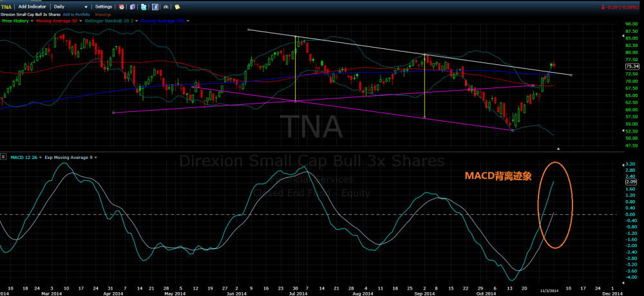Expand the Moving Average 50 arrow menu
This screenshot has width=644, height=296.
click(80, 21)
